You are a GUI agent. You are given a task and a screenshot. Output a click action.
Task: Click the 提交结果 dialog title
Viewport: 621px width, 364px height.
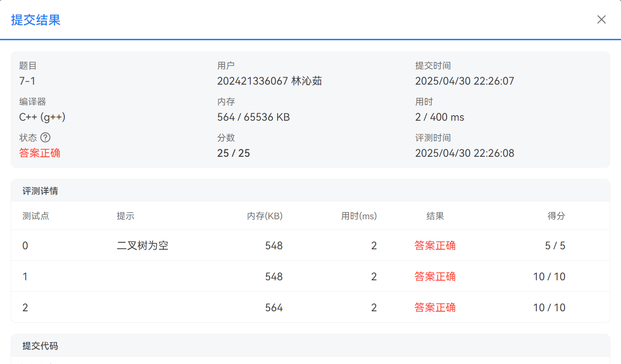[36, 20]
